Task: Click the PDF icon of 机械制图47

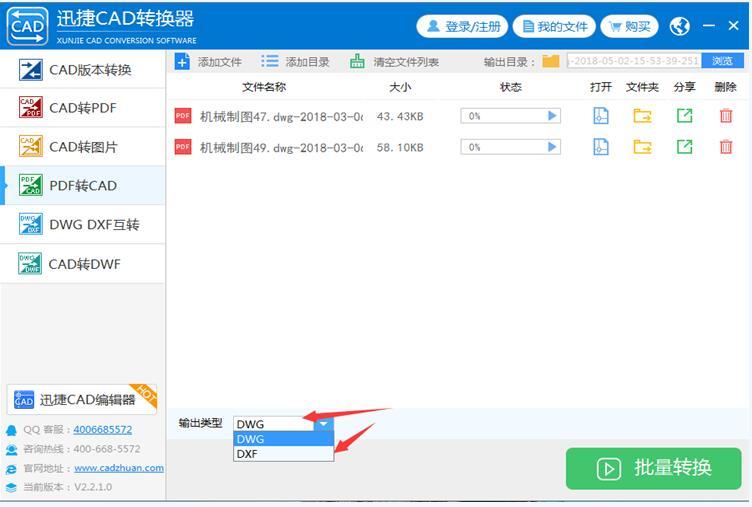Action: pos(183,116)
